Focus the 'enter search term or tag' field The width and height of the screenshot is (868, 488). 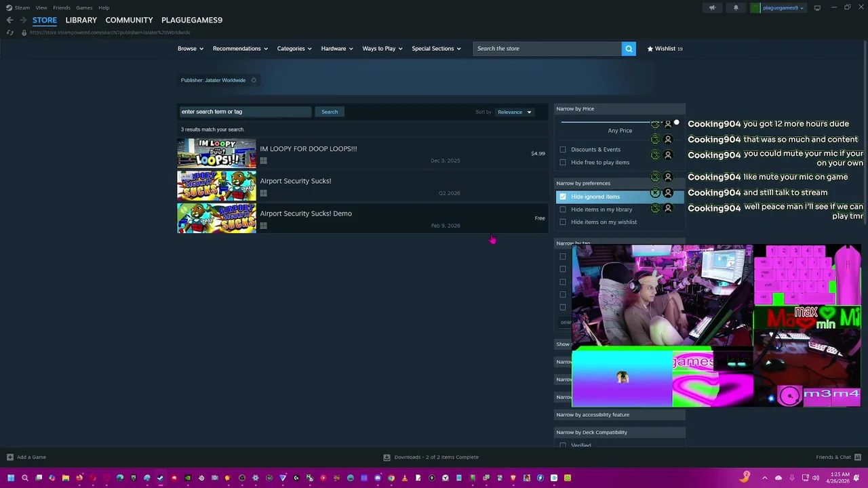[245, 112]
